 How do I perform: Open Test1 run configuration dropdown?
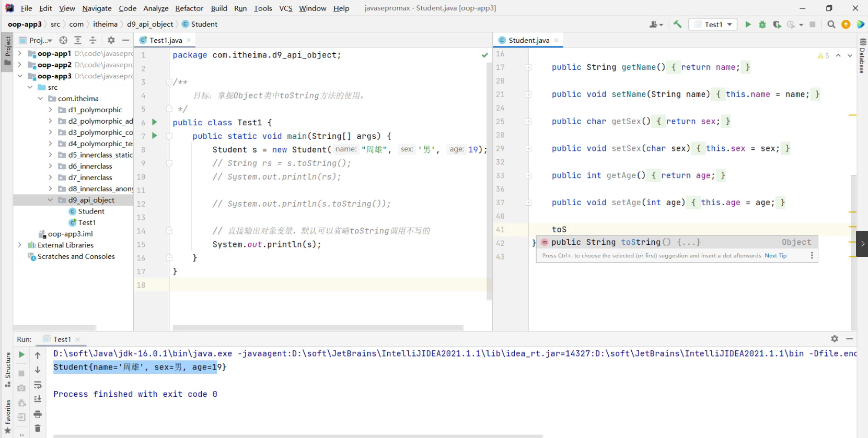[713, 25]
